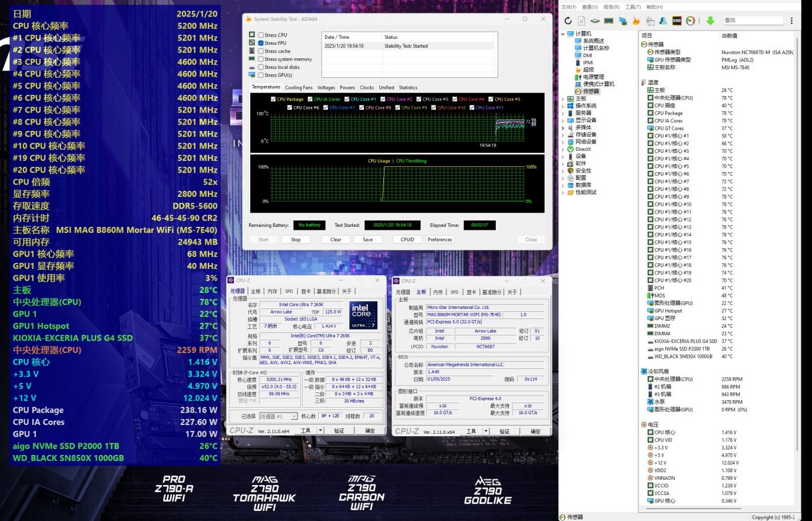This screenshot has width=812, height=521.
Task: Select the 计算机名称 tree item
Action: [x=592, y=48]
